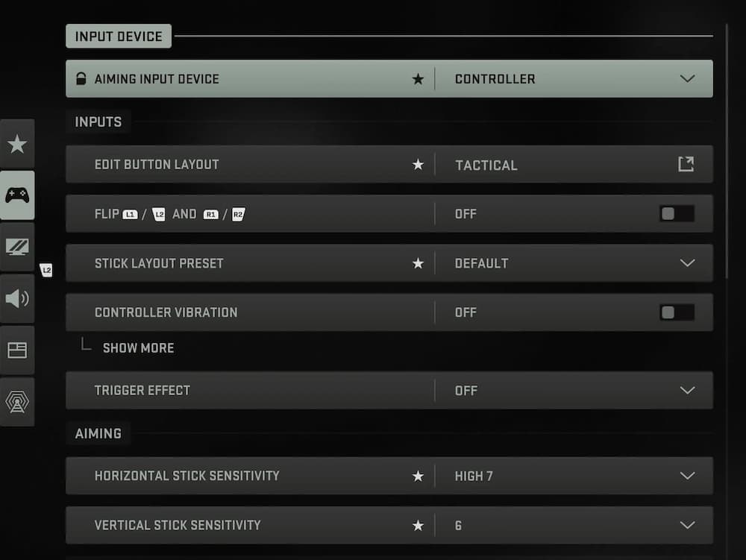Click the lock icon beside Aiming Input Device
The height and width of the screenshot is (560, 746).
[81, 79]
